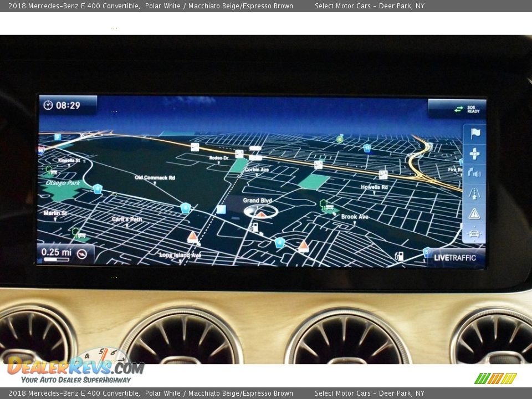Select the gas station icon below the vehicle marker
The image size is (532, 399).
(254, 227)
